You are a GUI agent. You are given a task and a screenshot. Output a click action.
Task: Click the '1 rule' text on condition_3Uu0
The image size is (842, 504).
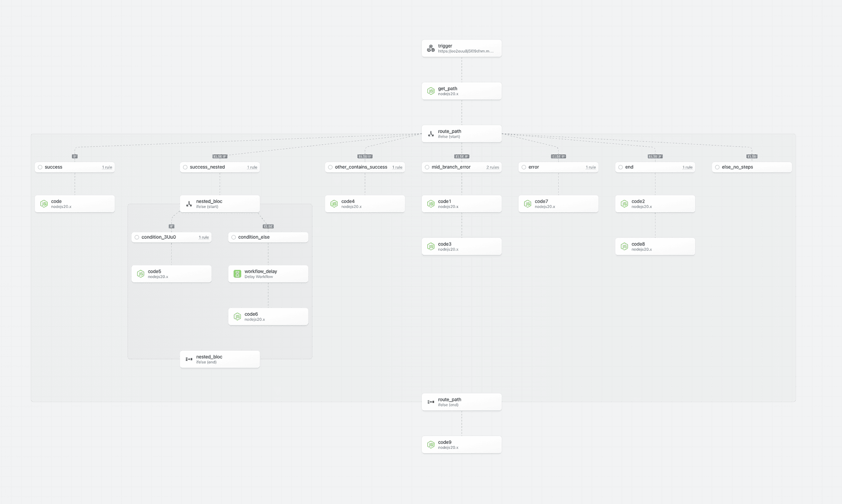click(204, 237)
